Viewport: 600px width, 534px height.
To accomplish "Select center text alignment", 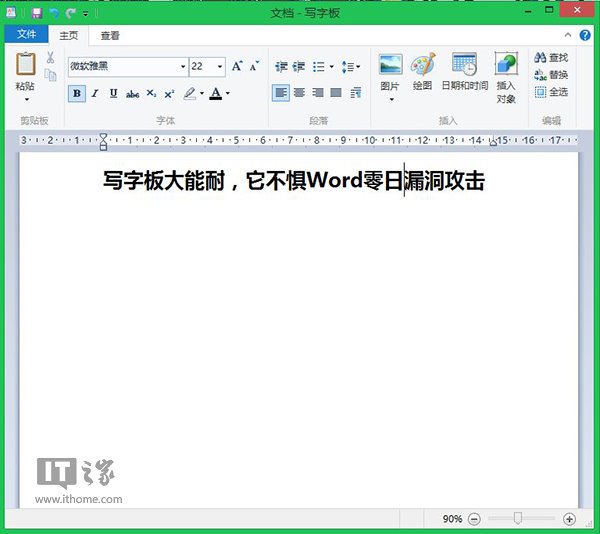I will [299, 93].
